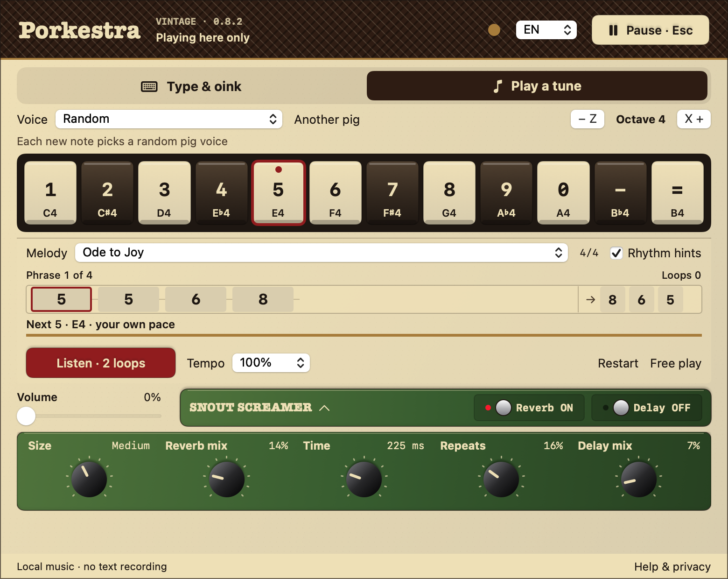This screenshot has width=728, height=579.
Task: Play piano key 9 Ab4
Action: 506,193
